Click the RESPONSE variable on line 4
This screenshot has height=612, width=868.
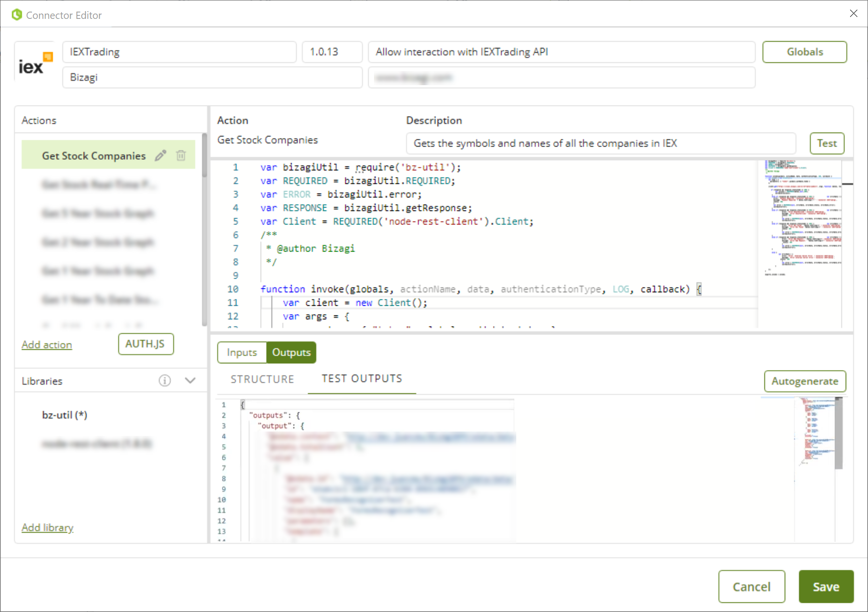(x=305, y=208)
